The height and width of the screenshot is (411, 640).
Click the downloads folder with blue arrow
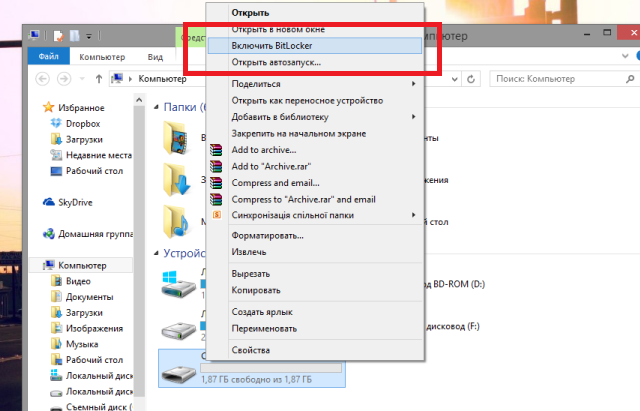click(177, 180)
